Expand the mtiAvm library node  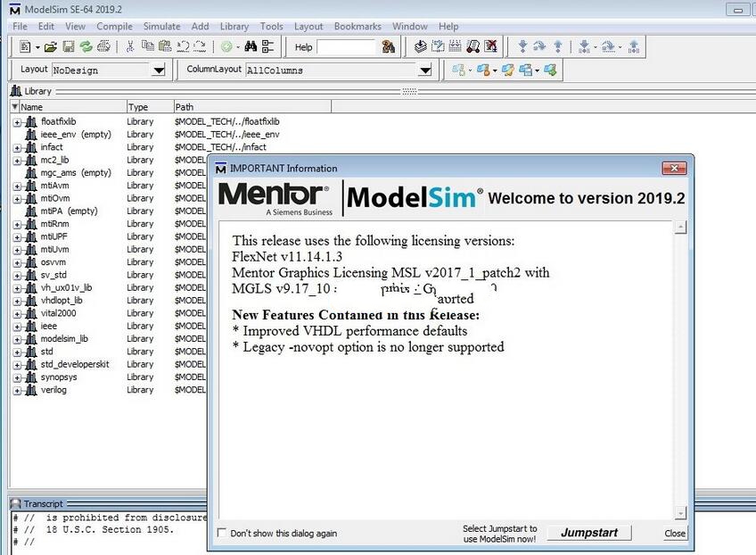tap(17, 186)
